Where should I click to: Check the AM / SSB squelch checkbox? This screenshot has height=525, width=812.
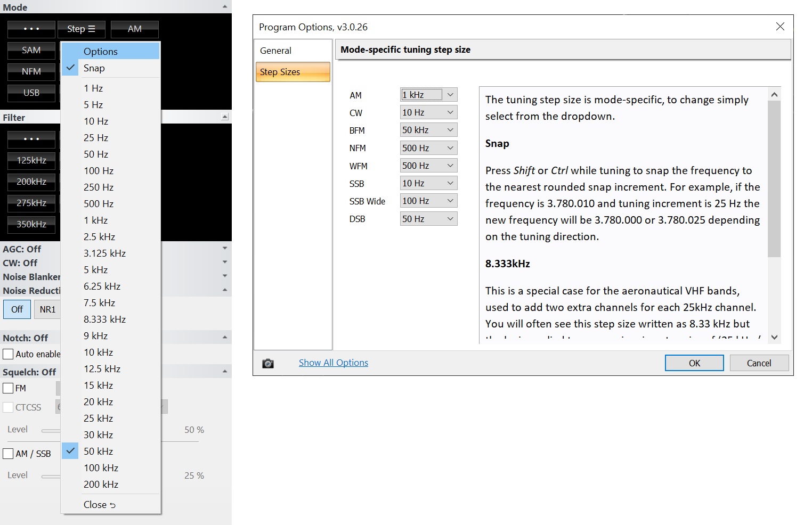coord(9,454)
